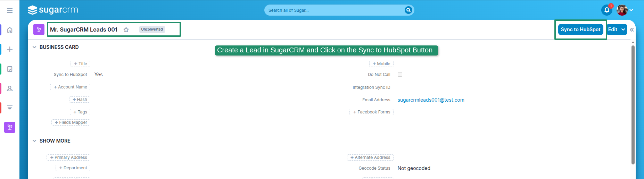Add Tags to the lead
The height and width of the screenshot is (179, 644).
(80, 112)
